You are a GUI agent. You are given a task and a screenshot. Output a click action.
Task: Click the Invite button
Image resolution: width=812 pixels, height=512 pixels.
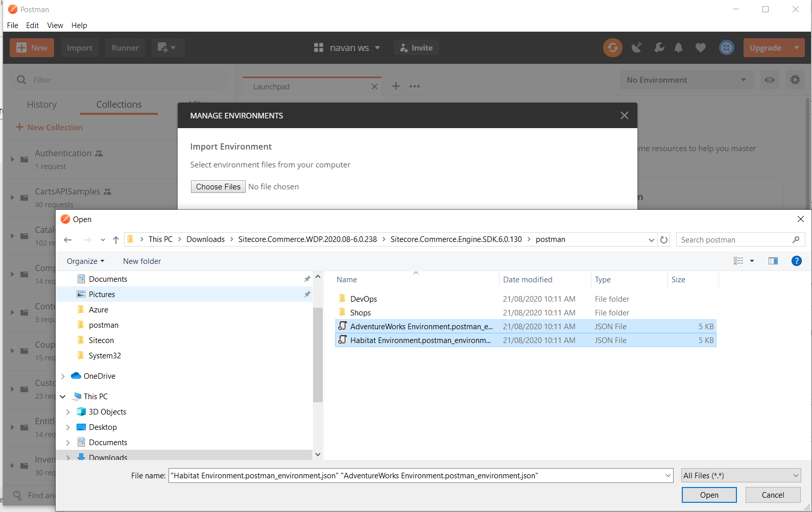coord(416,47)
